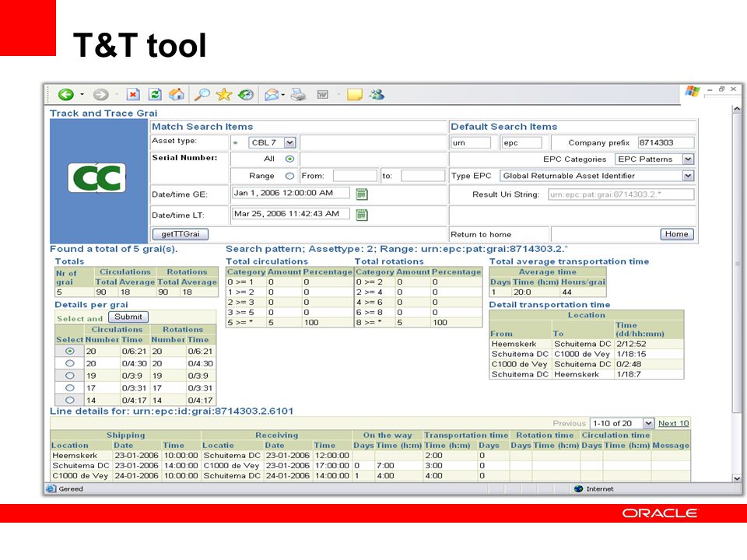Click the Range to input field
This screenshot has width=747, height=560.
click(x=423, y=176)
